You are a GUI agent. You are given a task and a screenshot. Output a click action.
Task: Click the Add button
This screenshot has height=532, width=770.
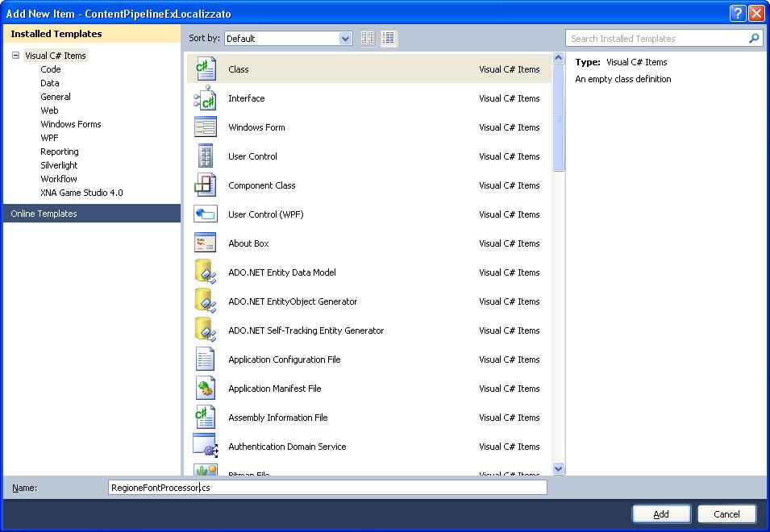pos(661,513)
